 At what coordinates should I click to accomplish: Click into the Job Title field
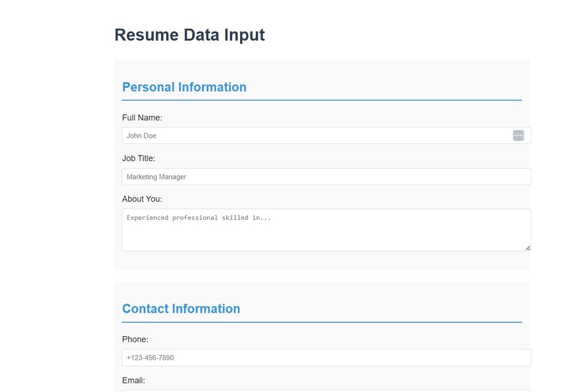coord(326,177)
